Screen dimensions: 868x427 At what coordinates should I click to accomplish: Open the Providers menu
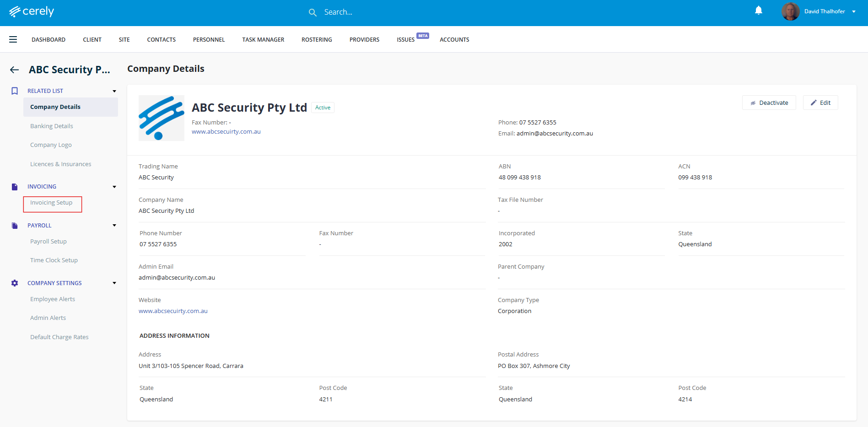[365, 40]
